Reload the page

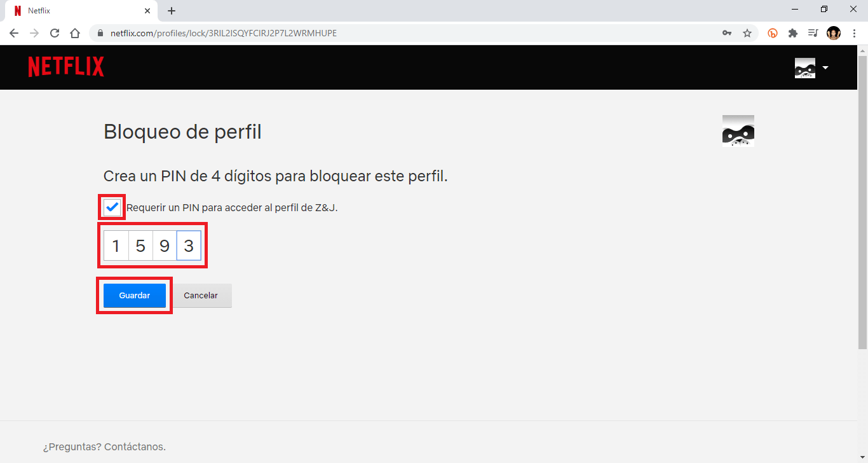[x=55, y=33]
